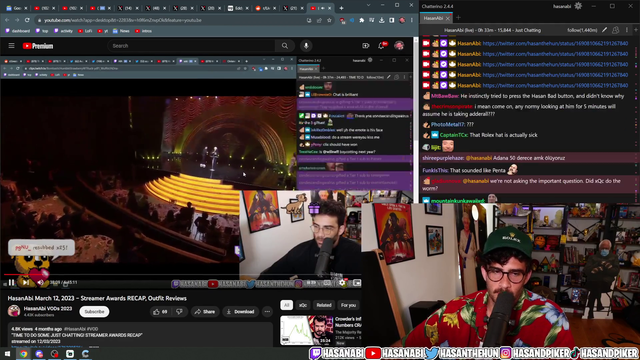Open the YouTube Create video icon
Image resolution: width=640 pixels, height=360 pixels.
(366, 46)
